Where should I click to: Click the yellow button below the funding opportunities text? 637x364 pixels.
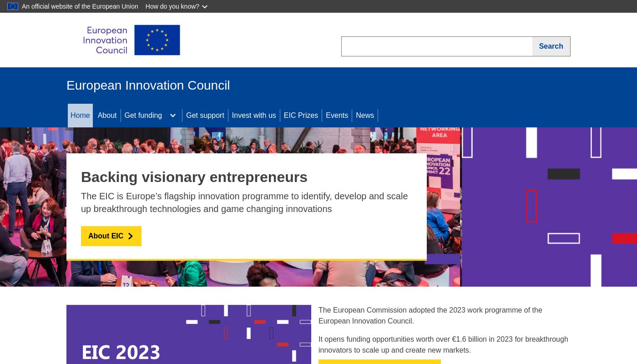pyautogui.click(x=379, y=363)
